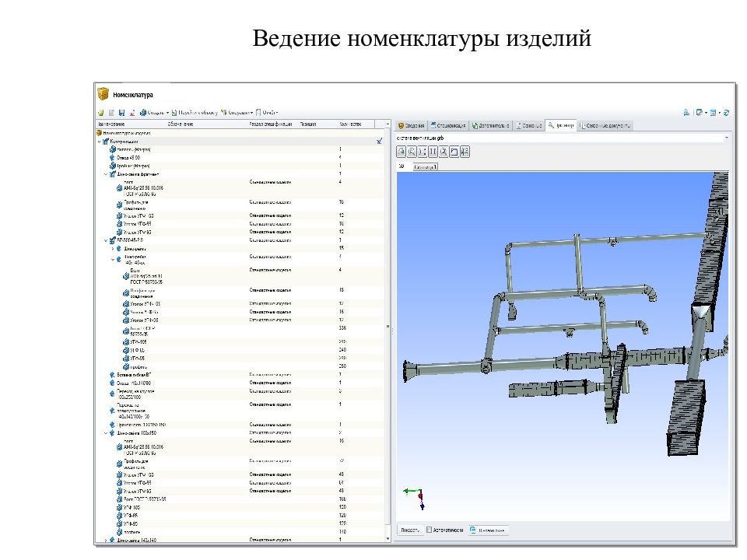
Task: Click the grayed document icon before the save icon
Action: click(x=111, y=112)
